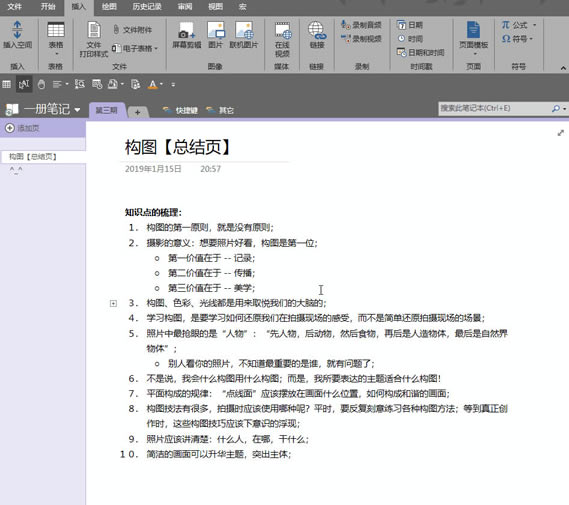Open Customize Quick Access Toolbar menu
This screenshot has height=505, width=569.
pyautogui.click(x=173, y=85)
